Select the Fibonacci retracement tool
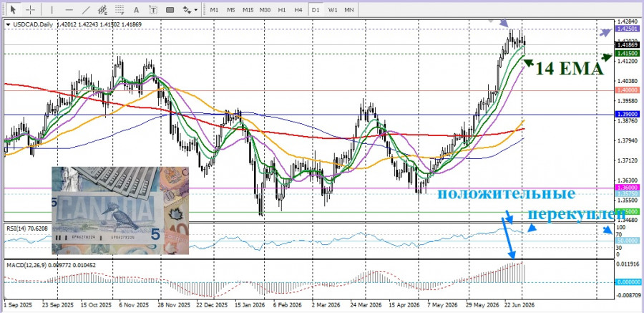This screenshot has height=313, width=644. tap(119, 9)
